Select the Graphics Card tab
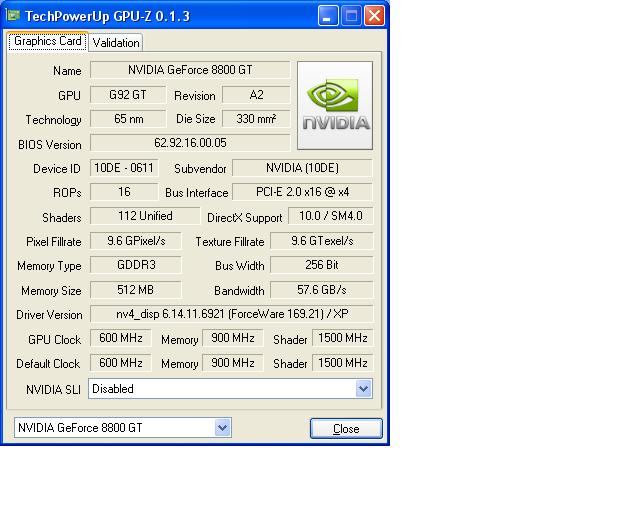The width and height of the screenshot is (640, 512). [x=47, y=41]
